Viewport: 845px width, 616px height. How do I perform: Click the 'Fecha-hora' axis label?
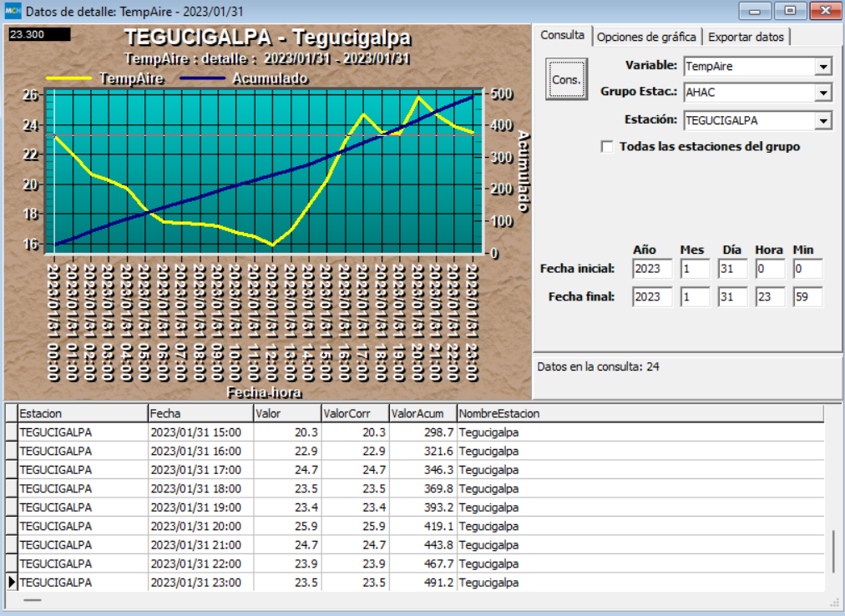[x=264, y=392]
